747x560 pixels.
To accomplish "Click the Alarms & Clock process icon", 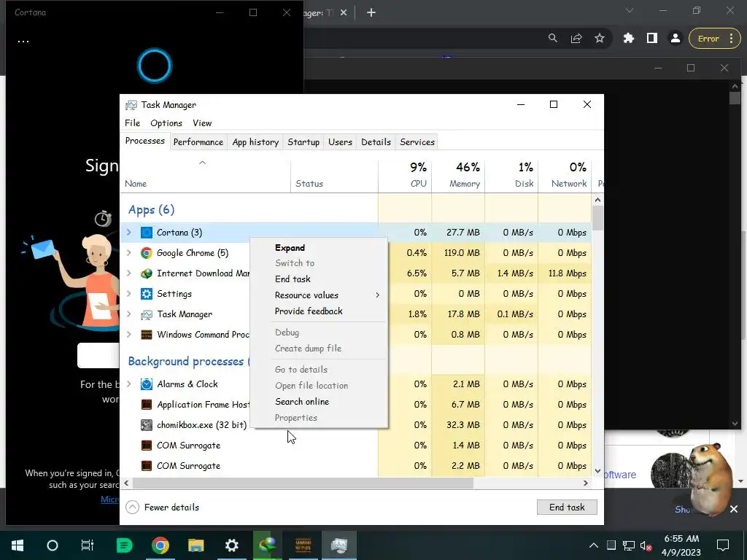I will coord(146,384).
